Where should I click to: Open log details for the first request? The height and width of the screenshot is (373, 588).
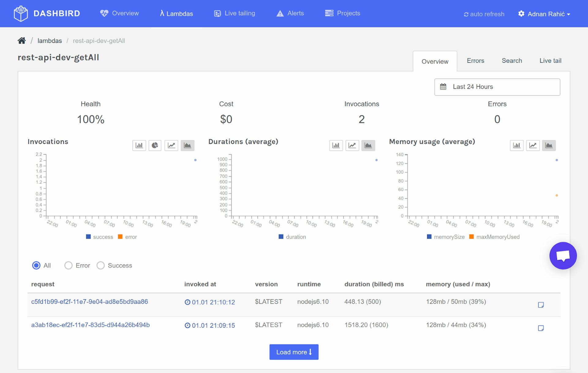pyautogui.click(x=541, y=305)
